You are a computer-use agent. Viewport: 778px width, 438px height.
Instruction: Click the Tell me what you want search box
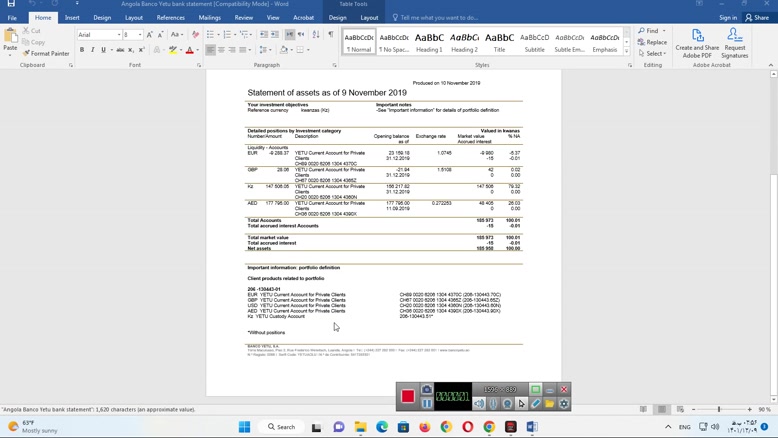point(440,17)
